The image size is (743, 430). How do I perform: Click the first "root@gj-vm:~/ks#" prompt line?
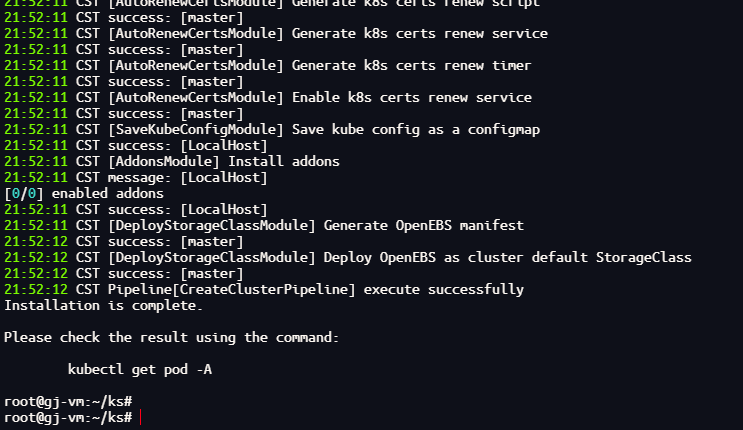coord(68,402)
